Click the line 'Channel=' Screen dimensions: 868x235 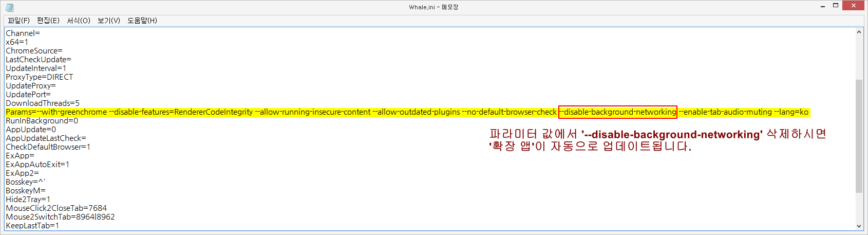click(x=23, y=33)
